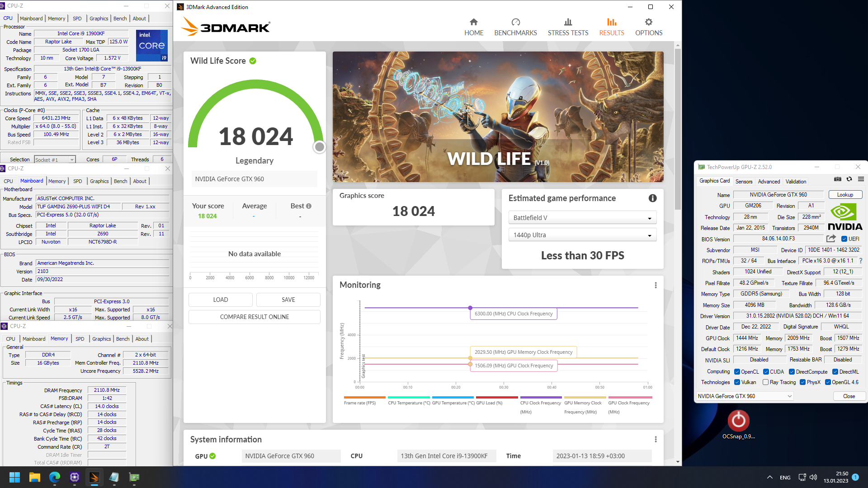868x488 pixels.
Task: Toggle the PhysX checkbox in GPU-Z
Action: tap(802, 382)
